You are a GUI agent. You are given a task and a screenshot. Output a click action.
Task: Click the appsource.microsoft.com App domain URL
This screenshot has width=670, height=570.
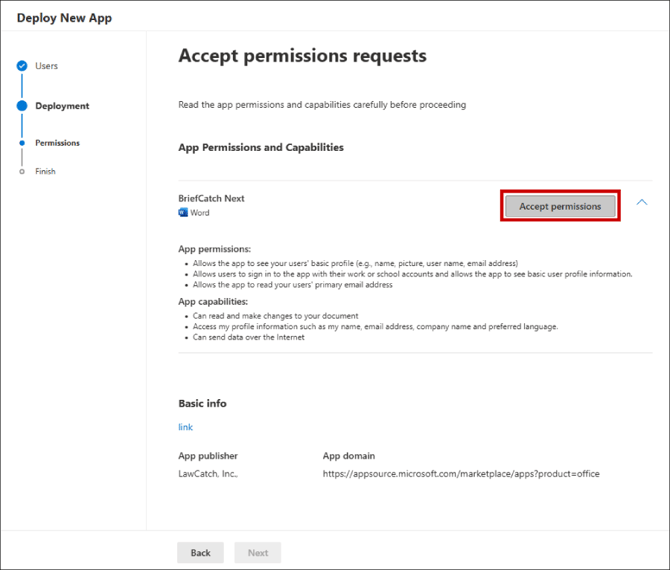coord(461,473)
